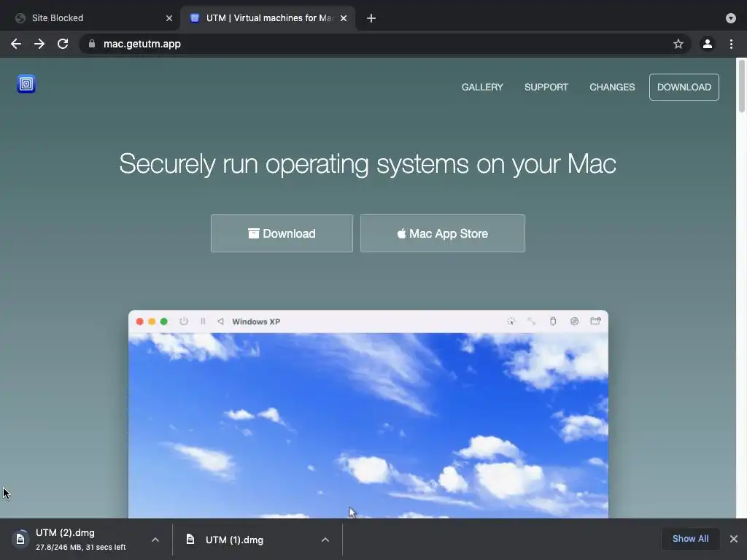Click the back-triangle icon beside Windows XP title
747x560 pixels.
(x=220, y=322)
